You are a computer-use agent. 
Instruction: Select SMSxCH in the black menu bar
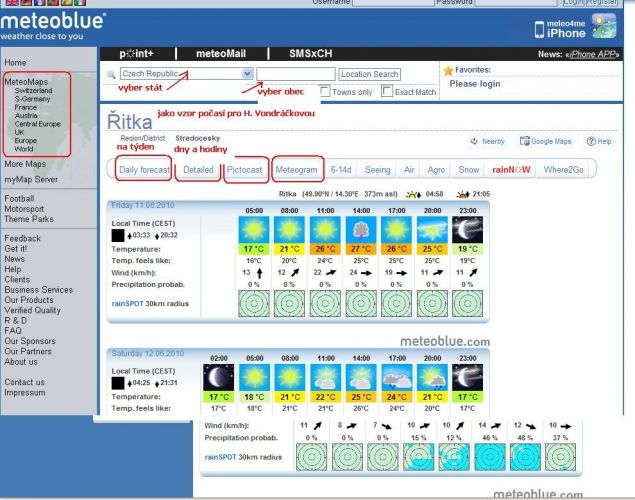(x=311, y=54)
